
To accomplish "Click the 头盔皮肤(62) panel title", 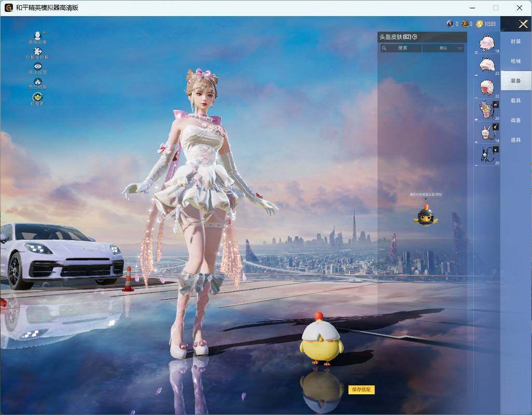I will [x=395, y=37].
